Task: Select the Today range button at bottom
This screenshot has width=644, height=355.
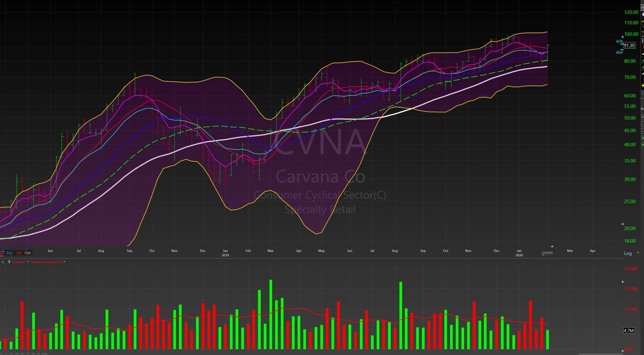Action: tap(44, 353)
